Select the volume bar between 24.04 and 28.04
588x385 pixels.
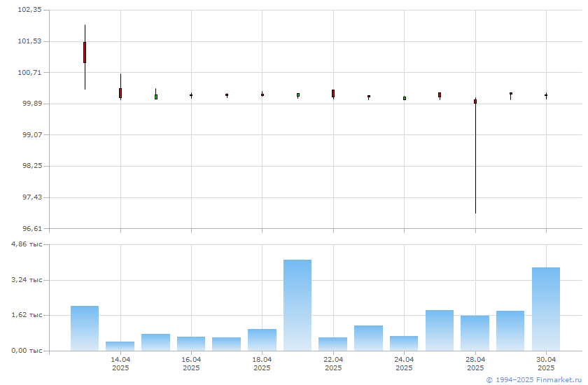[x=440, y=330]
